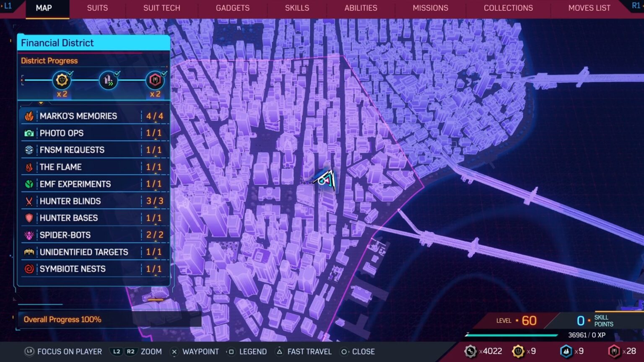This screenshot has width=644, height=362.
Task: Click the Hunter Blinds 3/3 count
Action: click(155, 201)
